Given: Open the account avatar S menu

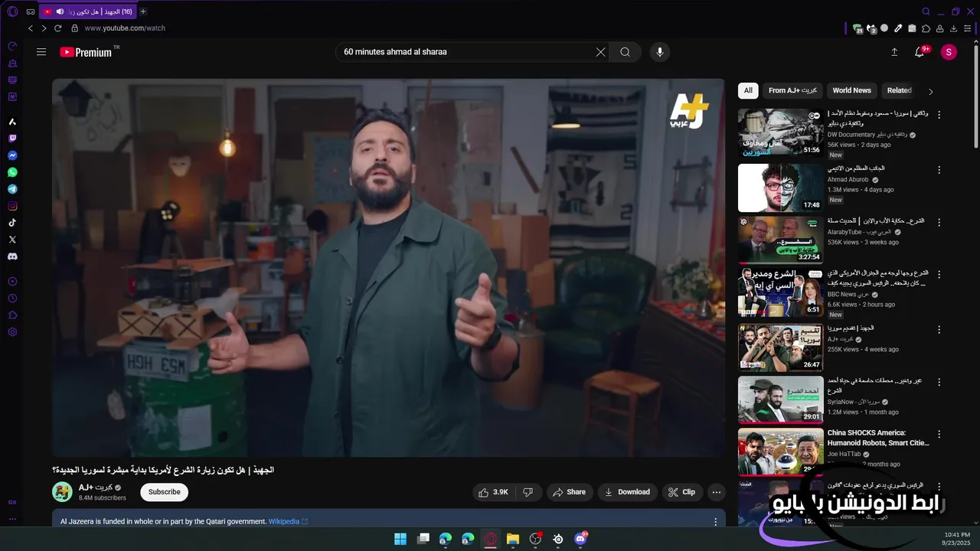Looking at the screenshot, I should [949, 52].
